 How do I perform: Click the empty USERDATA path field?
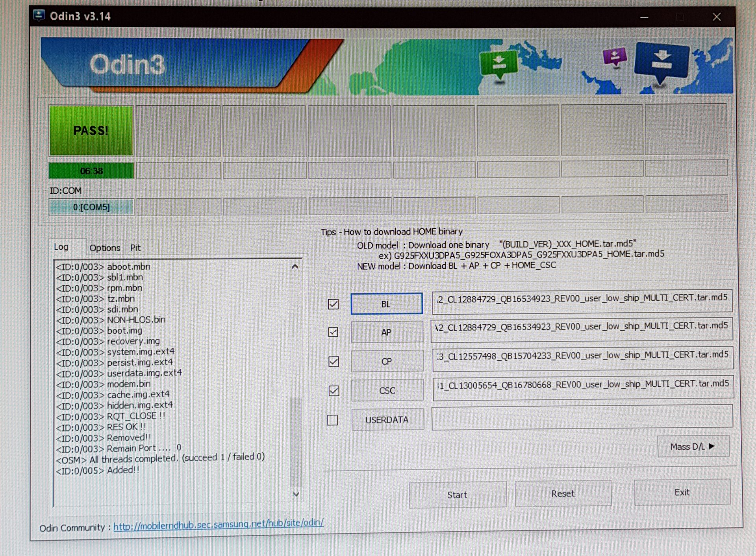pos(582,417)
